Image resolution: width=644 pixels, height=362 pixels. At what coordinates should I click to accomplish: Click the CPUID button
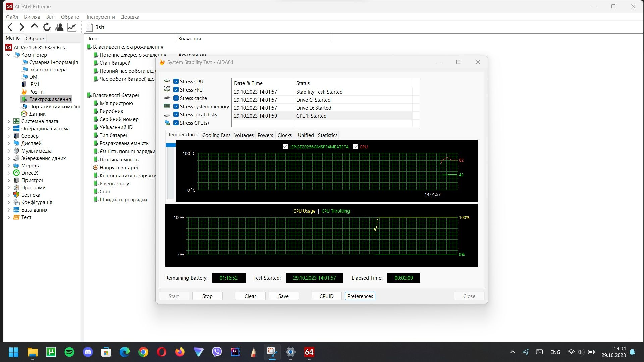pyautogui.click(x=327, y=296)
